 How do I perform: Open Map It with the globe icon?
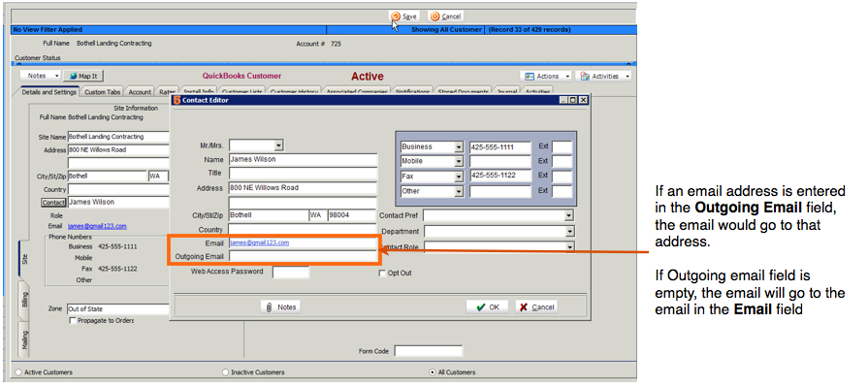[83, 76]
